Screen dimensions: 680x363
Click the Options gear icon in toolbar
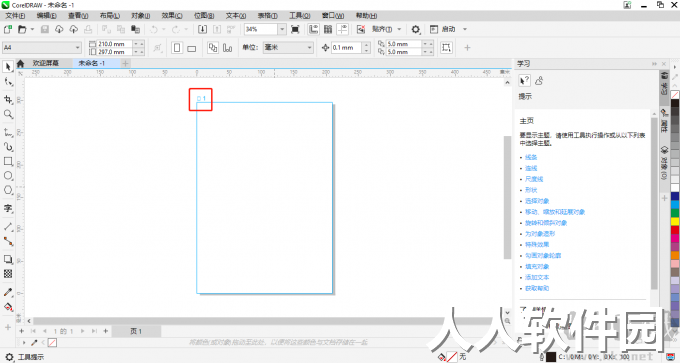click(415, 29)
